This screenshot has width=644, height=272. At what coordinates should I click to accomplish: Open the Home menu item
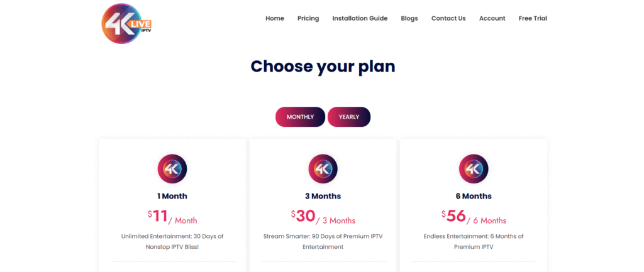tap(275, 18)
